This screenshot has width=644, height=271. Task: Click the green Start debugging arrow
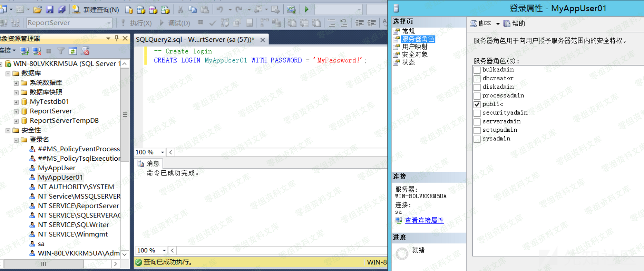tap(306, 10)
